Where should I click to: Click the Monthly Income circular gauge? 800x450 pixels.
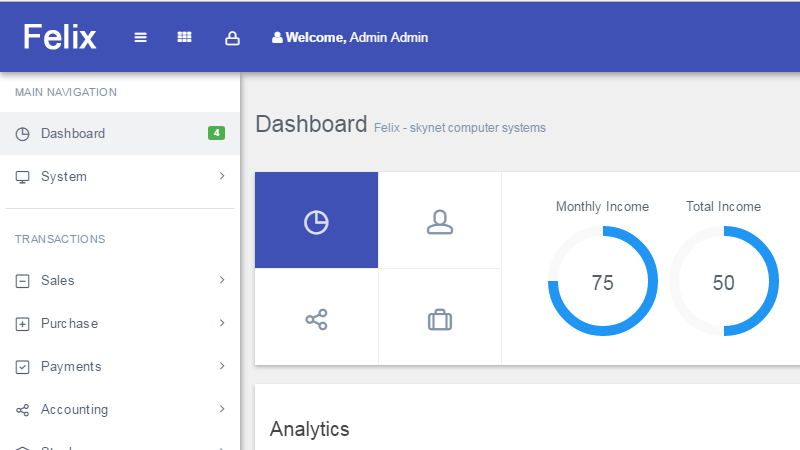(x=602, y=281)
